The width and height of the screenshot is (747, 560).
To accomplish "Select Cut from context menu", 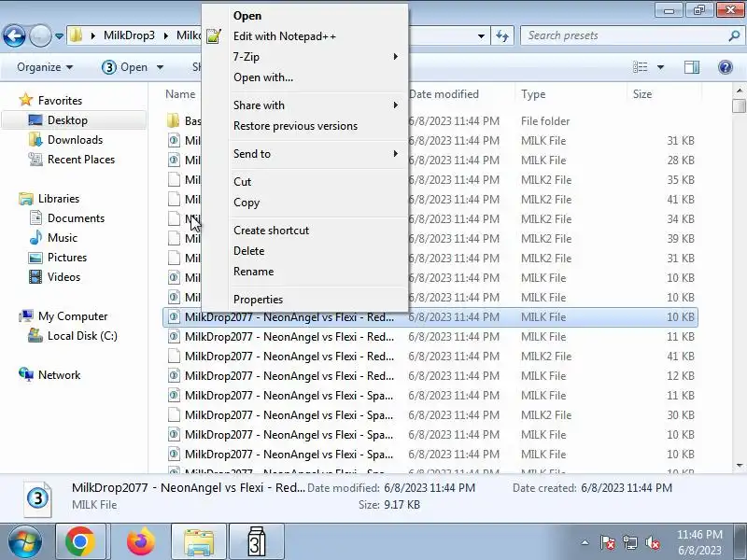I will coord(305,181).
